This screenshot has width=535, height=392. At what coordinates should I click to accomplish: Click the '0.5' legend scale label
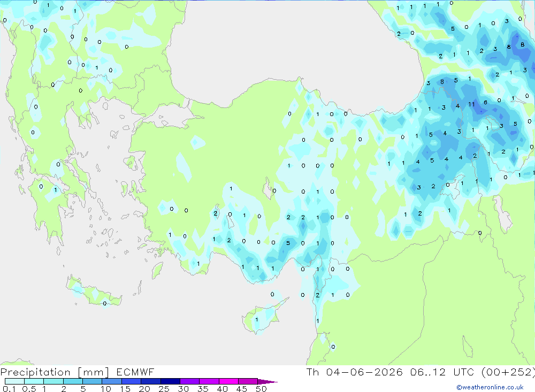pos(29,389)
